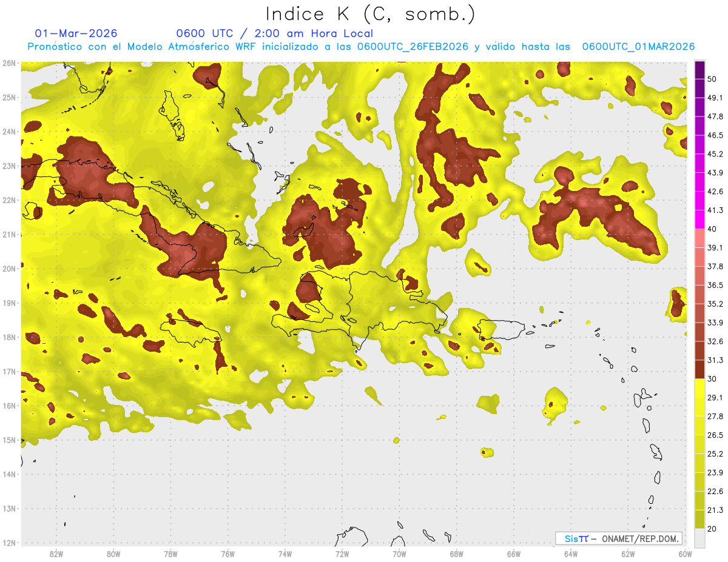The image size is (728, 562).
Task: Click the longitude axis label '68W'
Action: click(456, 554)
